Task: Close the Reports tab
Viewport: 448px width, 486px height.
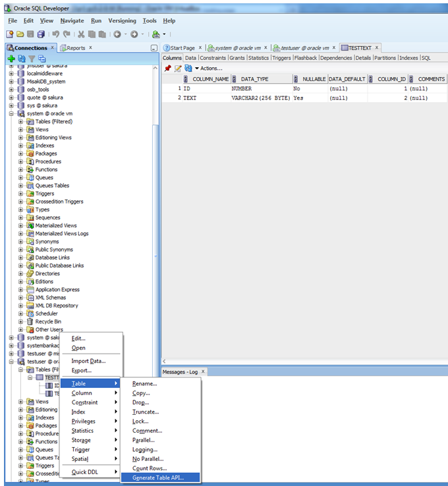Action: (90, 47)
